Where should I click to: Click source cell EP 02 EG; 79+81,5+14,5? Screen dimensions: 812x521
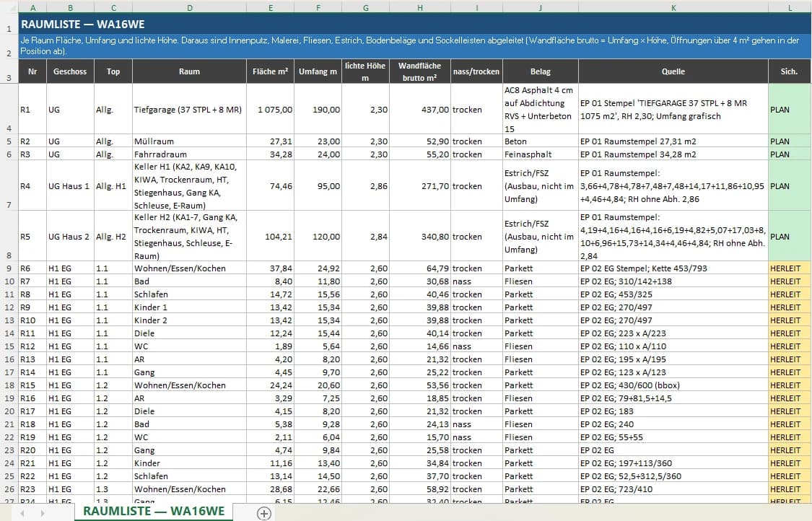(673, 398)
